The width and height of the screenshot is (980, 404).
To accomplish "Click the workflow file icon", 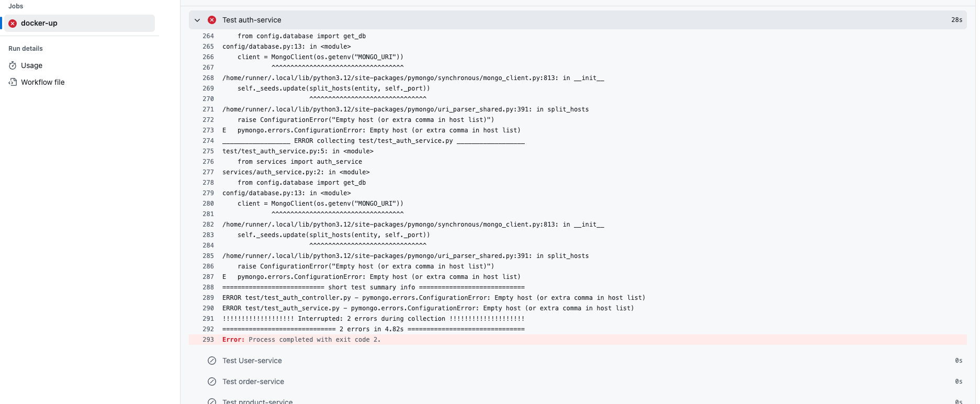I will click(13, 82).
